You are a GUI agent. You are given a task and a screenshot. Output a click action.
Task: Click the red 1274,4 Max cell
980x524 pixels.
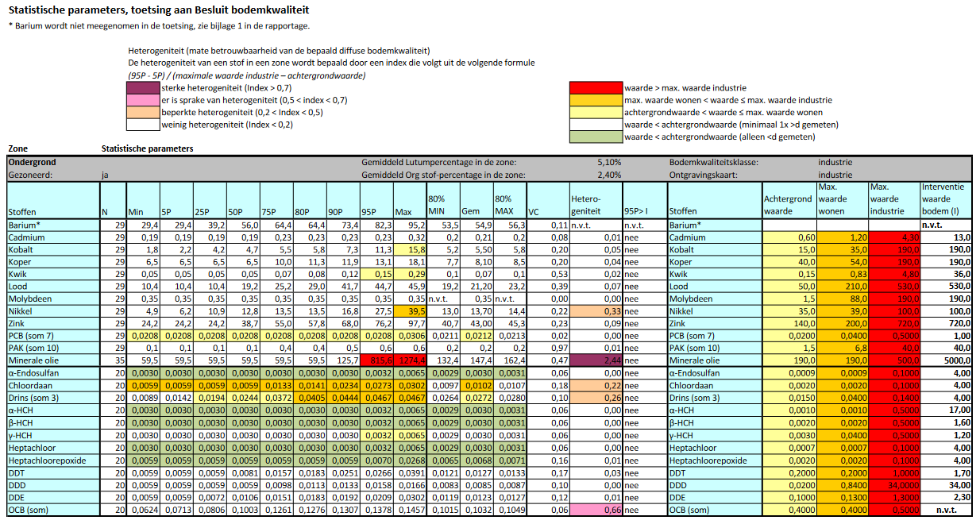410,360
